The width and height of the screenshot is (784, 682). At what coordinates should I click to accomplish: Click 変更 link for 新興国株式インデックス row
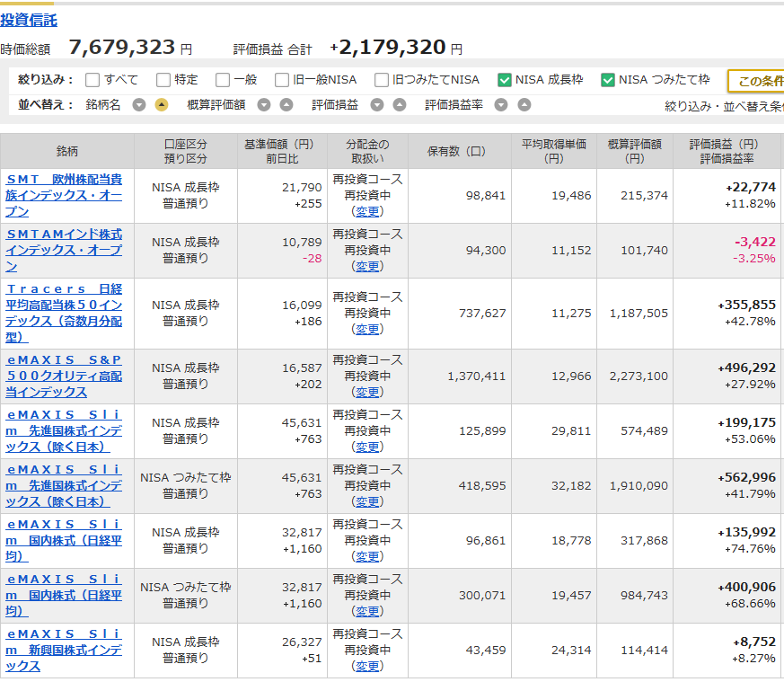click(367, 666)
